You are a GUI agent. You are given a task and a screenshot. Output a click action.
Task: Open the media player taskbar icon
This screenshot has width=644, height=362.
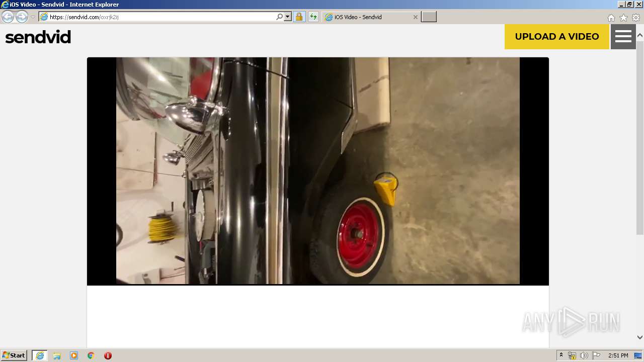click(x=74, y=355)
